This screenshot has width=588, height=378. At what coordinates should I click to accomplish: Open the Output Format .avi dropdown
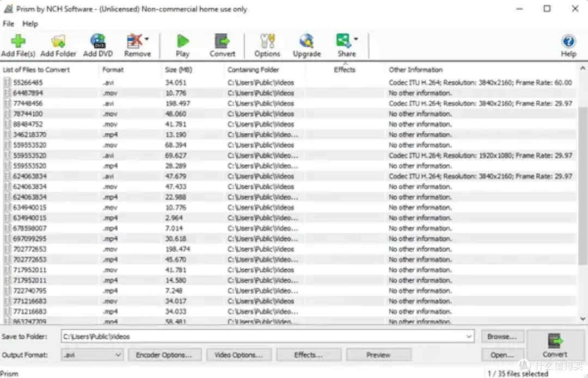92,355
